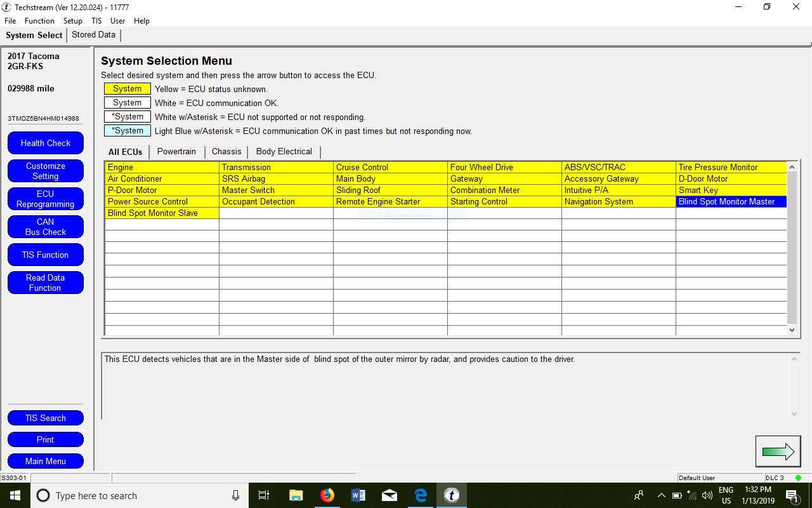Open the Function menu

pyautogui.click(x=39, y=21)
